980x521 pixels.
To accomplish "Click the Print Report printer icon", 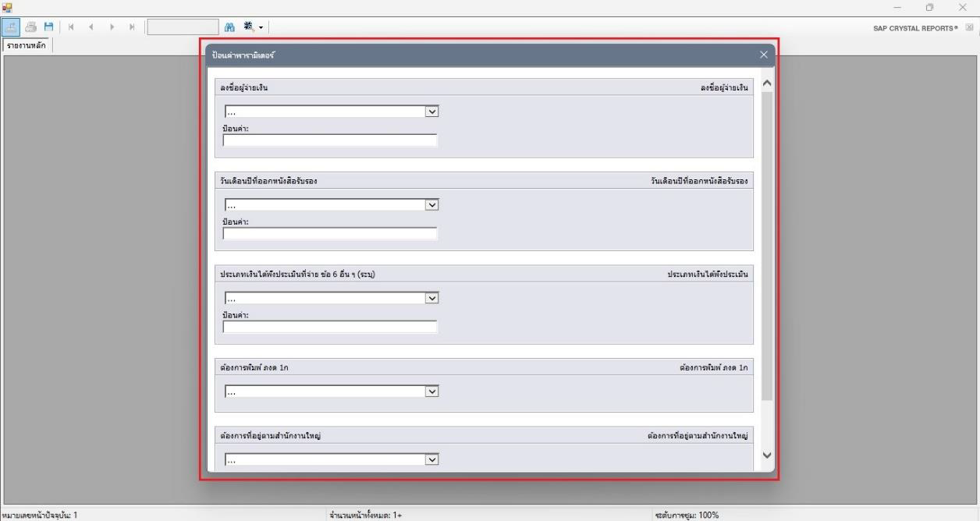I will [31, 27].
